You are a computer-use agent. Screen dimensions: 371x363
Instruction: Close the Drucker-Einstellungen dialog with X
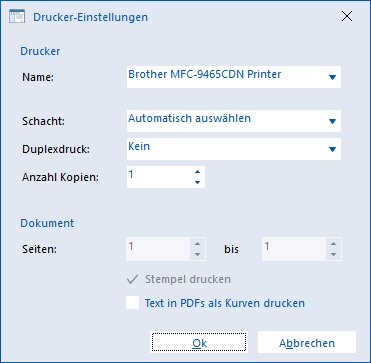[347, 16]
